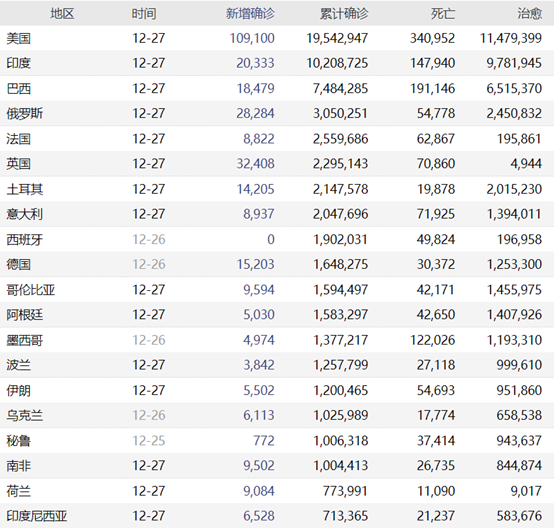Click the 土耳其 region name
Viewport: 554px width, 528px height.
(x=24, y=189)
